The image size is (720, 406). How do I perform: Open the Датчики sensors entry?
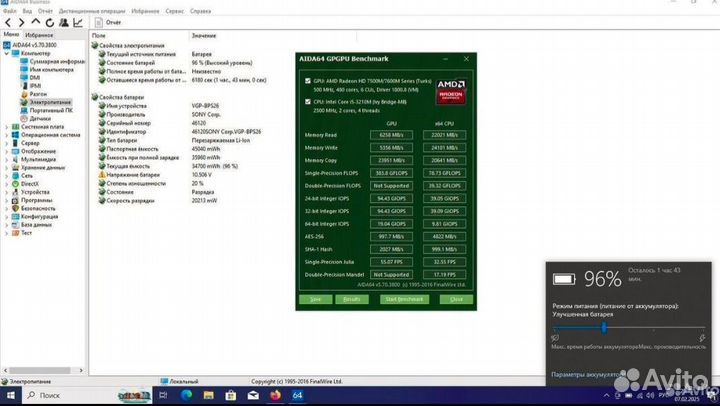[36, 118]
